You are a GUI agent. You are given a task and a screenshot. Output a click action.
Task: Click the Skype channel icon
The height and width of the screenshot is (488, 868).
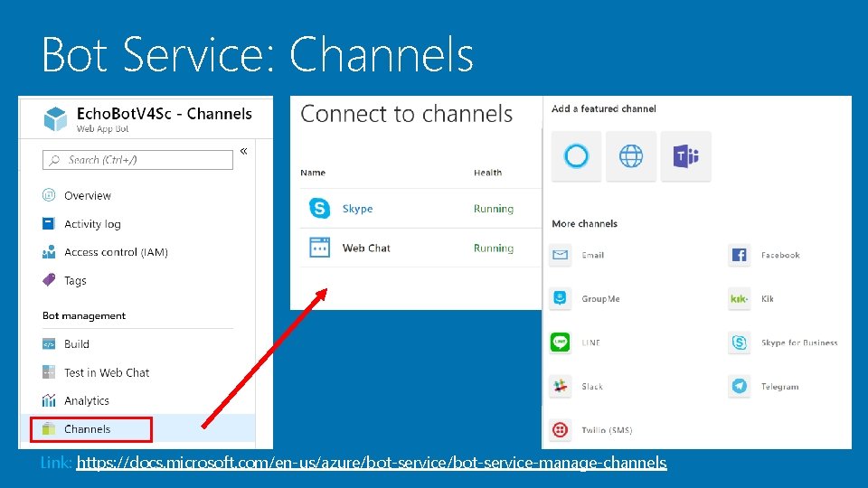tap(319, 208)
